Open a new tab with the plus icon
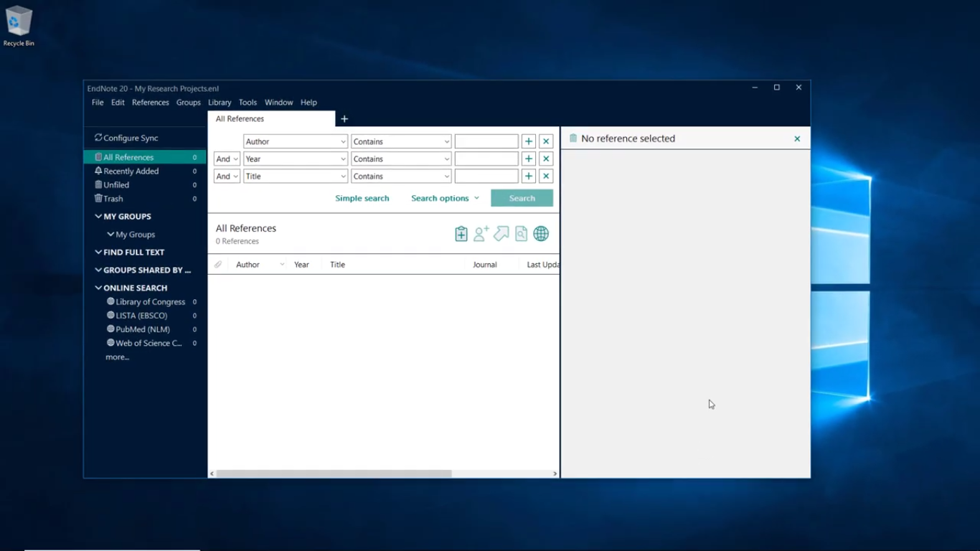980x551 pixels. (x=344, y=119)
